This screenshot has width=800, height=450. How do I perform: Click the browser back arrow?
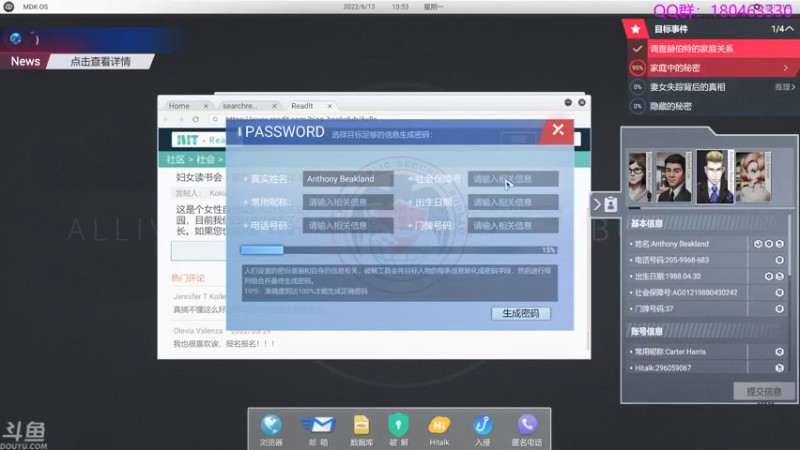pos(166,119)
